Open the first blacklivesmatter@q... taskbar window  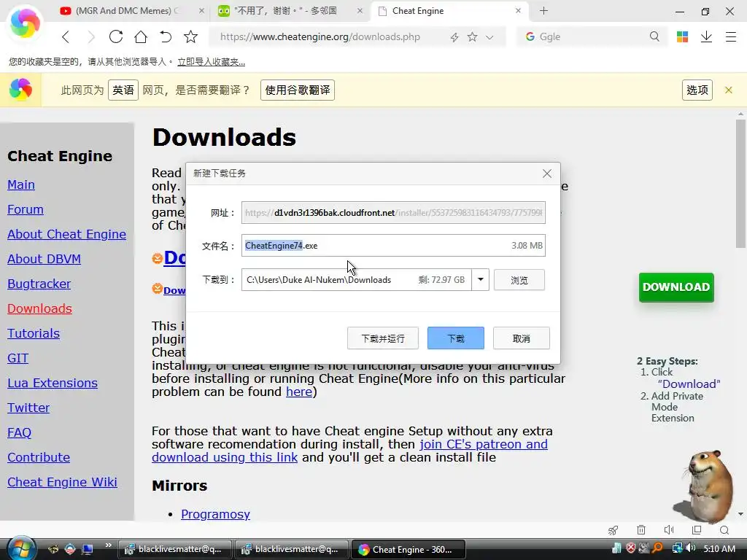[174, 549]
